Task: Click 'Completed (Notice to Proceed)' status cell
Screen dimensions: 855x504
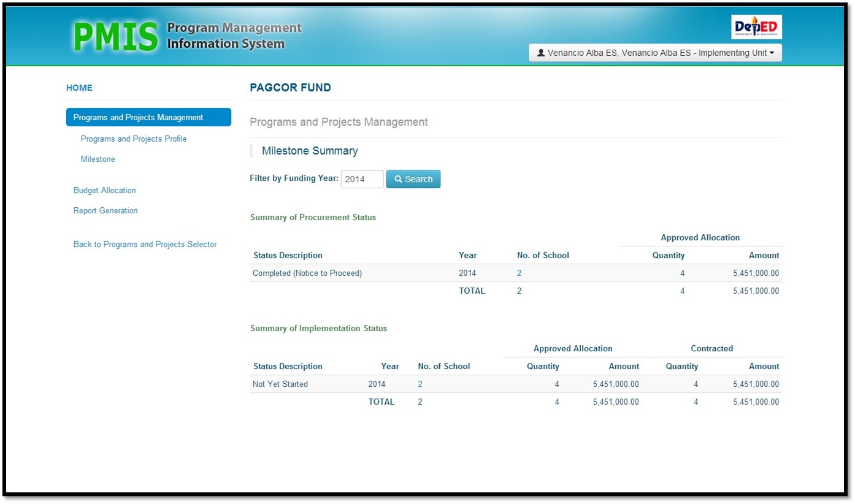Action: (x=307, y=273)
